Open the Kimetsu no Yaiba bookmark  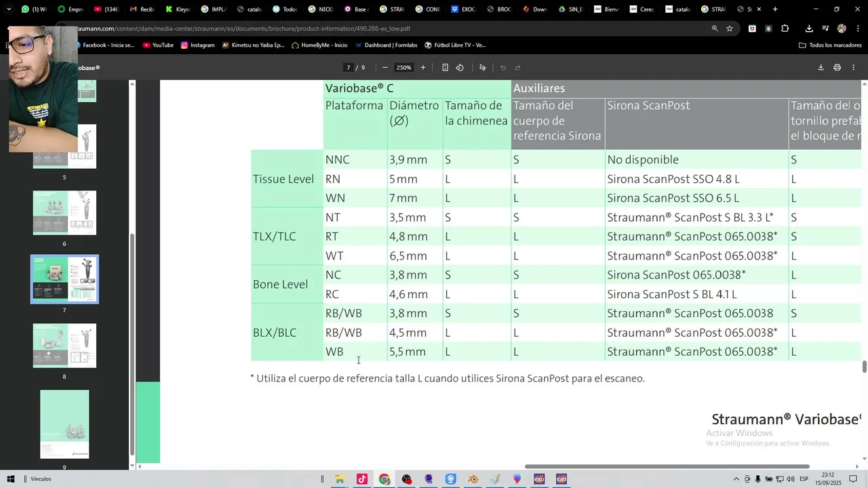[254, 45]
